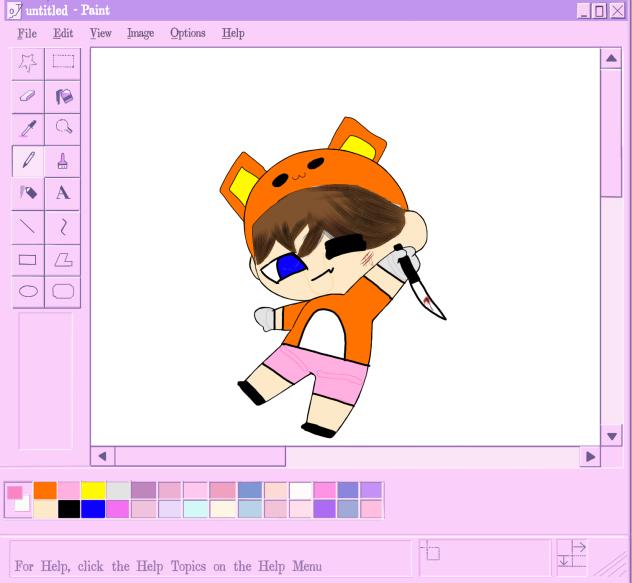The image size is (632, 583).
Task: Select the Rounded Rectangle tool
Action: pos(63,292)
